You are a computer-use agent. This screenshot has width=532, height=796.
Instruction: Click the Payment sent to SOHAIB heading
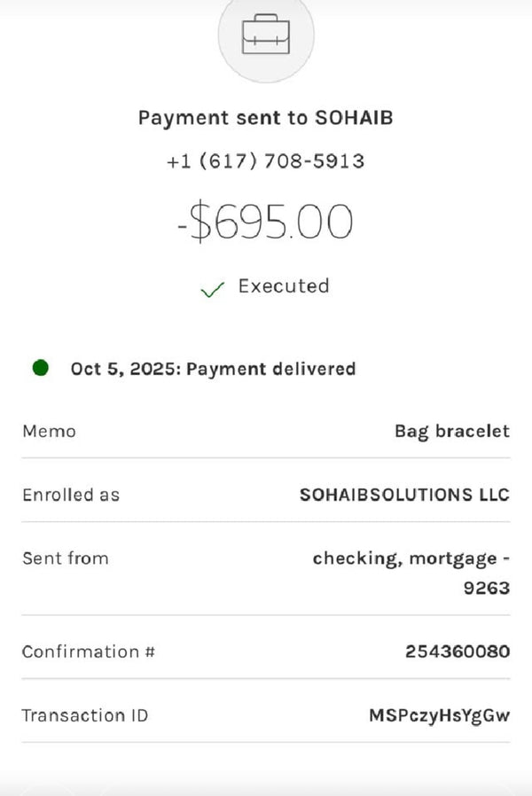pyautogui.click(x=265, y=118)
